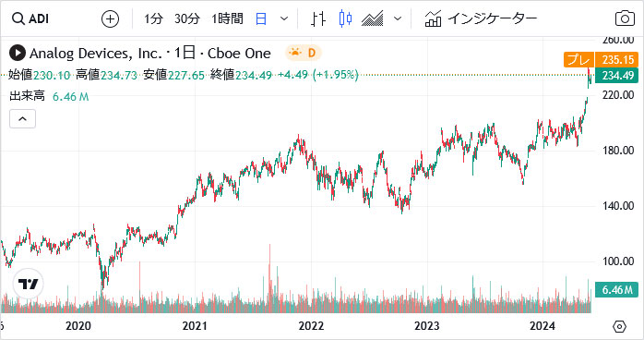Click the 100.00 price axis label

[x=618, y=261]
